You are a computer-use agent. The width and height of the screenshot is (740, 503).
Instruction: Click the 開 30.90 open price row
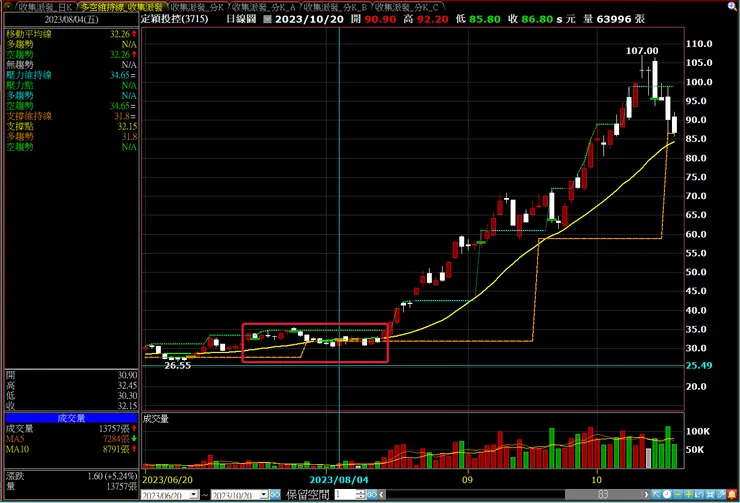pos(71,375)
